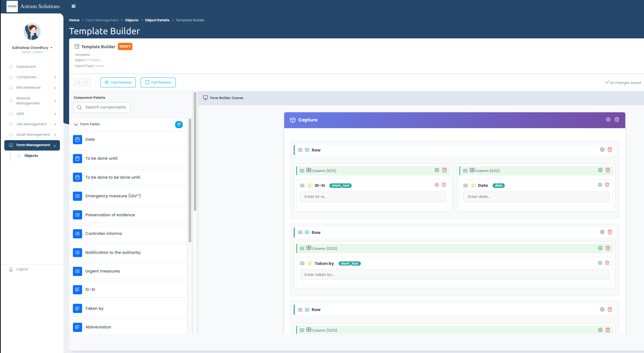
Task: Click the Live Preview button
Action: click(x=118, y=83)
